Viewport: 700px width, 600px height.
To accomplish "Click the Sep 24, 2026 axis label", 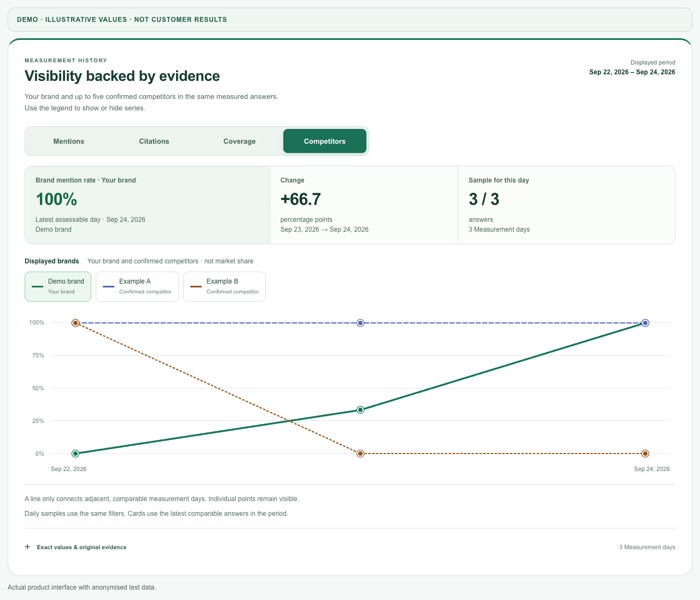I will tap(652, 469).
